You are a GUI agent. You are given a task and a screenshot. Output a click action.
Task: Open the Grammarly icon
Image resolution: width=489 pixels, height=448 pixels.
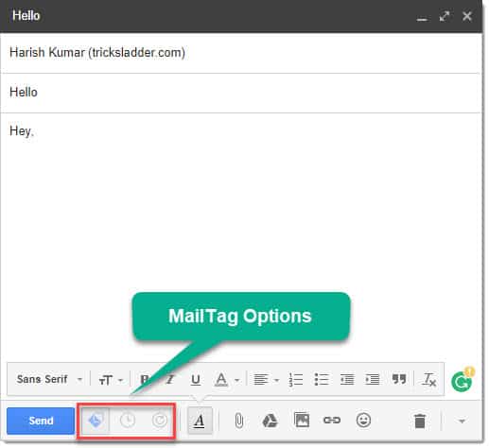pyautogui.click(x=462, y=381)
